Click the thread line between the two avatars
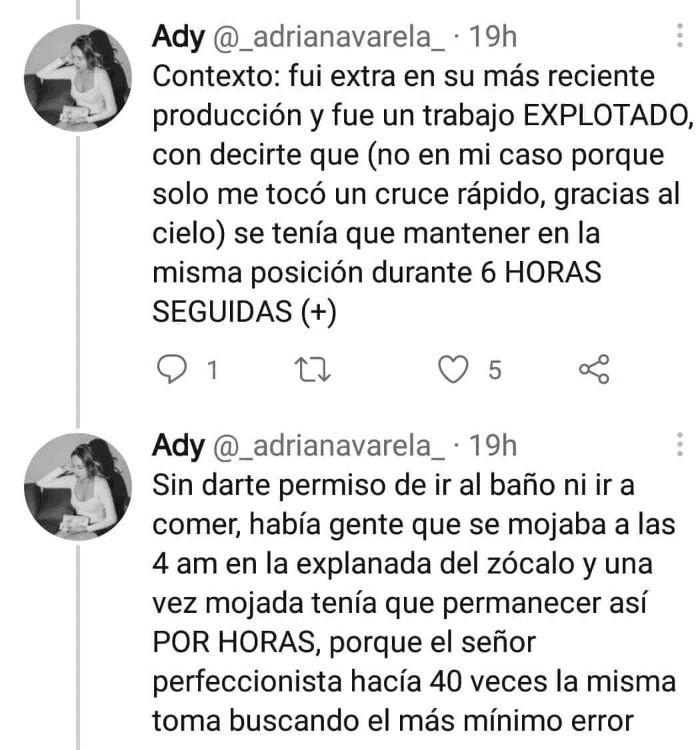 coord(78,282)
